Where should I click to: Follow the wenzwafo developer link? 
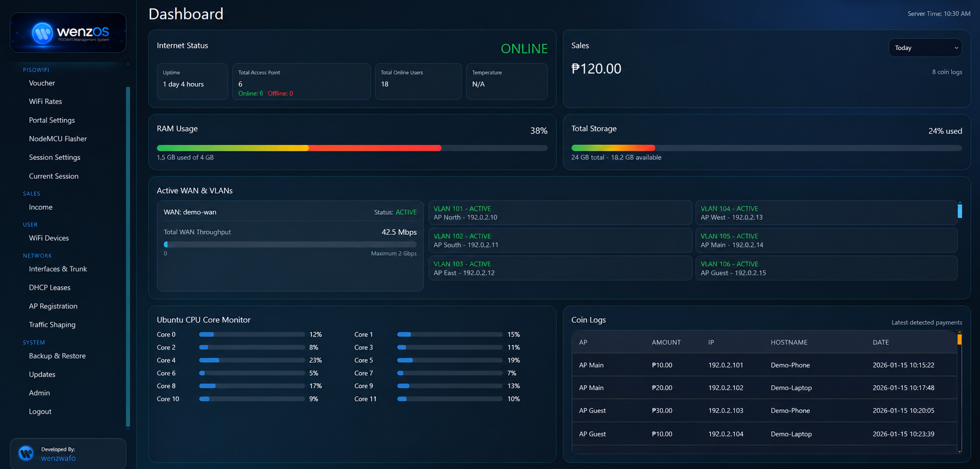click(58, 458)
